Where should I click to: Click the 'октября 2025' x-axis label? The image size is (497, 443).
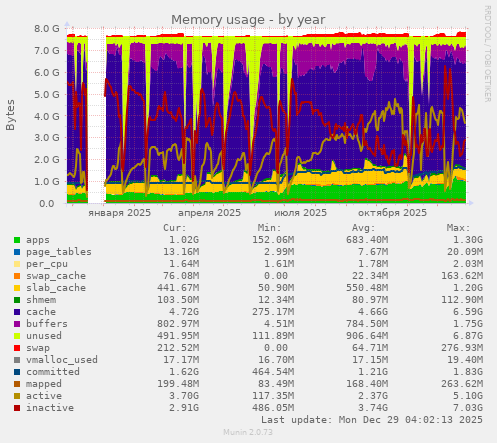392,213
